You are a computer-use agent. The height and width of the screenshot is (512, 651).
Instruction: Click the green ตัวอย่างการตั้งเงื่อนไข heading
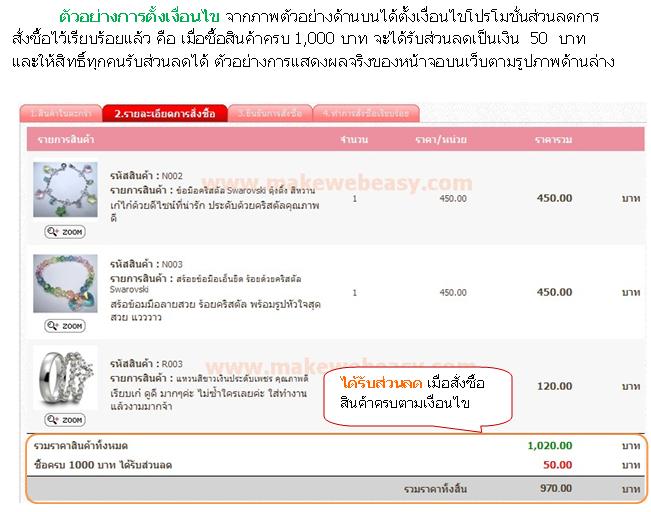pyautogui.click(x=139, y=17)
